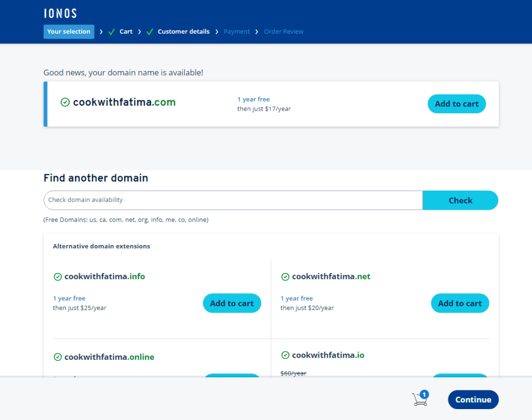Click the green checkmark before Cart step

click(x=112, y=32)
